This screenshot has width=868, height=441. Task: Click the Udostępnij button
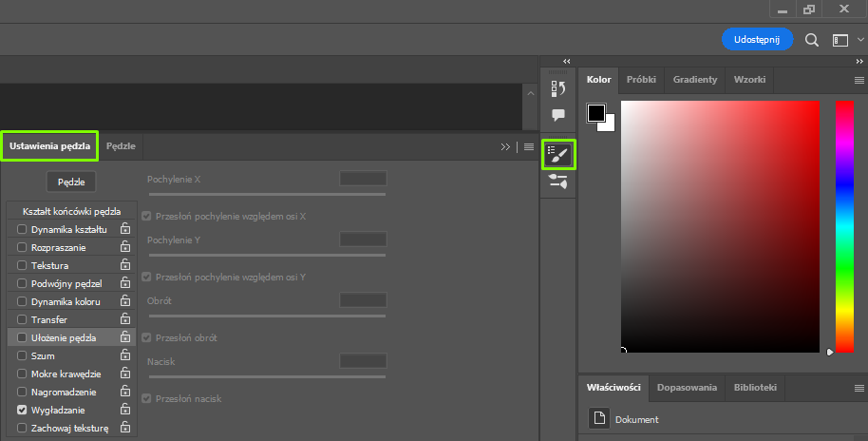(x=757, y=39)
